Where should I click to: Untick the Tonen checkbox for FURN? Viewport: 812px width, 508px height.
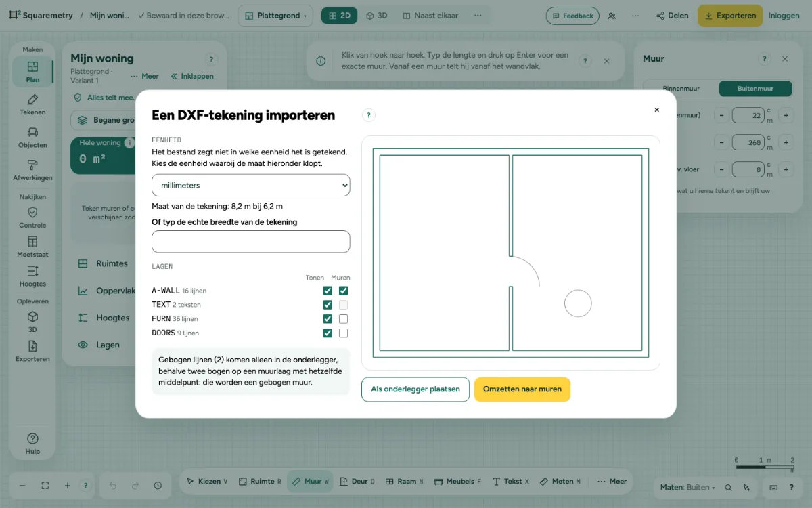[328, 319]
